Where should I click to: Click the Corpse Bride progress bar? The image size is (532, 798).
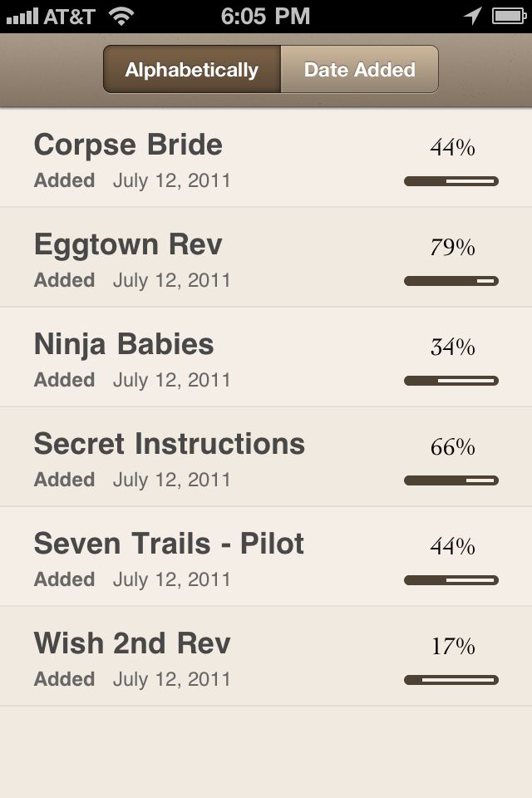[451, 181]
